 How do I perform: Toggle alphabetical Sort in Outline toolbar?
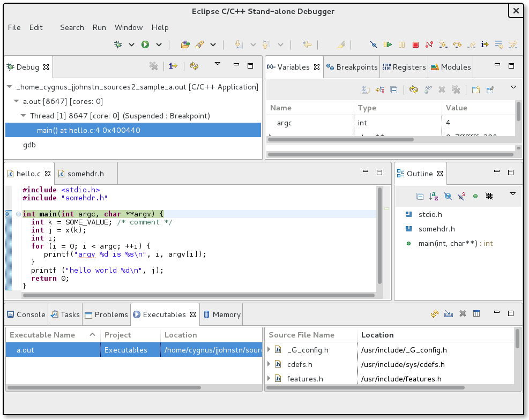tap(434, 196)
